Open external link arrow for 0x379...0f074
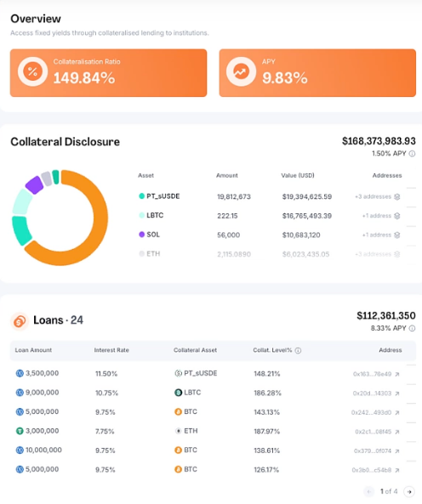The image size is (422, 504). [397, 451]
